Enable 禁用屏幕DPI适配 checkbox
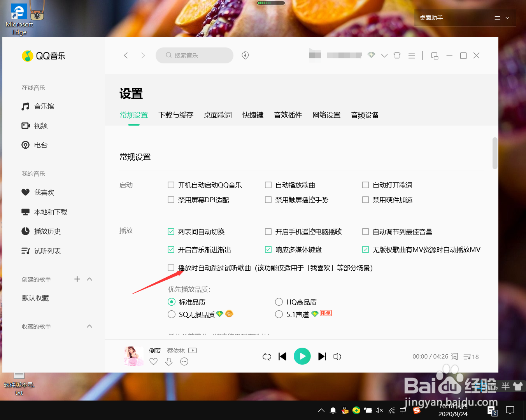The width and height of the screenshot is (526, 420). coord(171,200)
